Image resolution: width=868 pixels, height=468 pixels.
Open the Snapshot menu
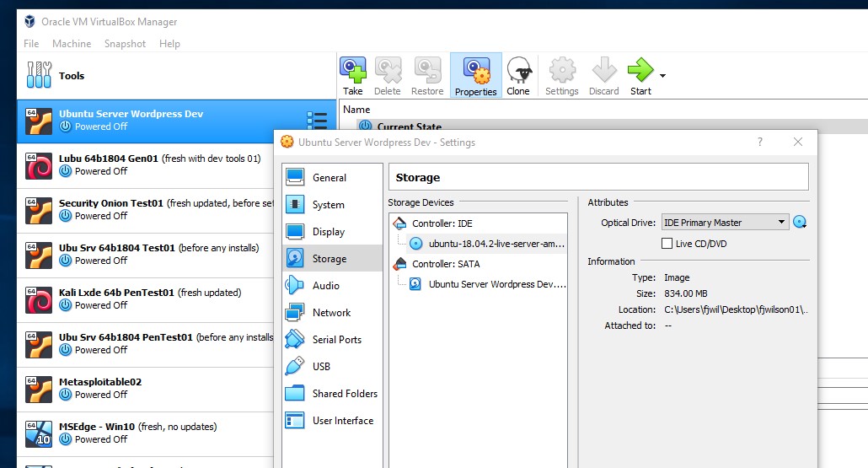125,44
